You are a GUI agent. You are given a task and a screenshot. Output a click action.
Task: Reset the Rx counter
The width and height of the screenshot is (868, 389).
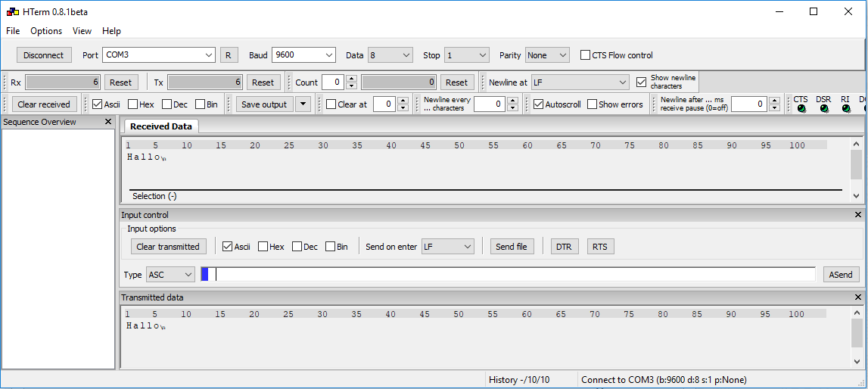click(x=120, y=82)
